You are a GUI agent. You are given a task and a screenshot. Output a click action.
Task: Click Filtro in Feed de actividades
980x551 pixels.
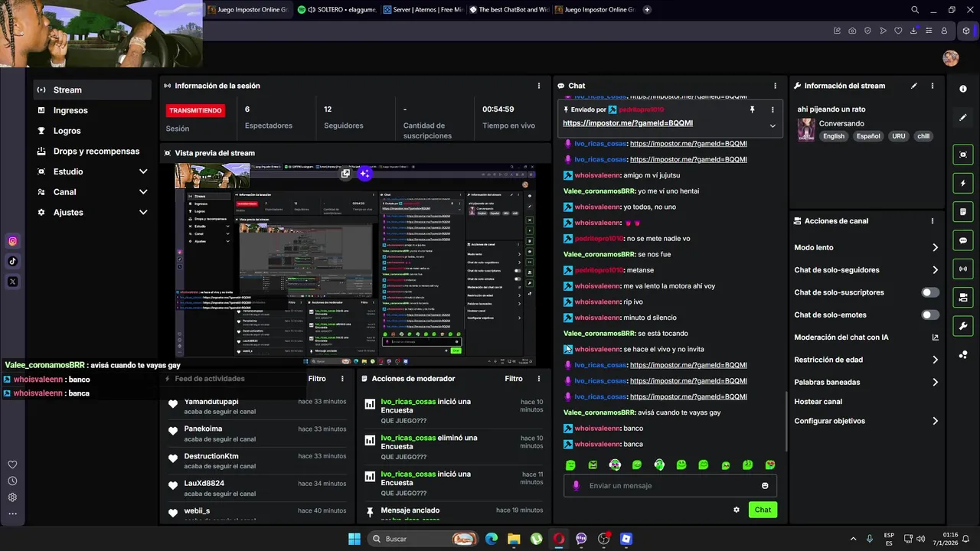click(x=317, y=379)
